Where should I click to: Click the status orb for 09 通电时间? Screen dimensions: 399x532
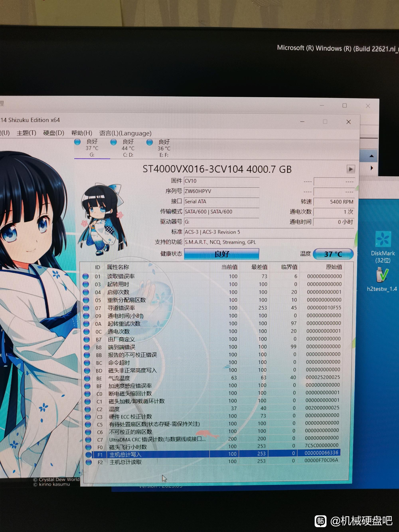pyautogui.click(x=86, y=316)
